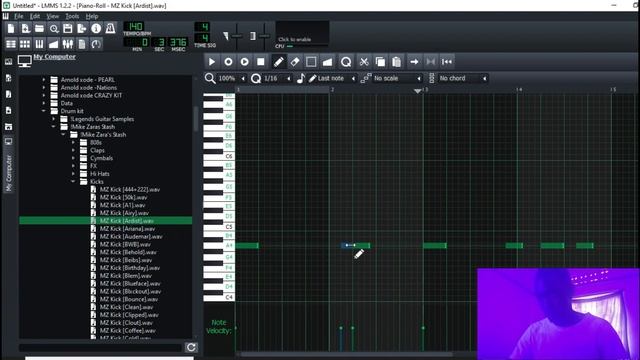Click the Quantize button in toolbar
This screenshot has width=640, height=360.
point(346,62)
